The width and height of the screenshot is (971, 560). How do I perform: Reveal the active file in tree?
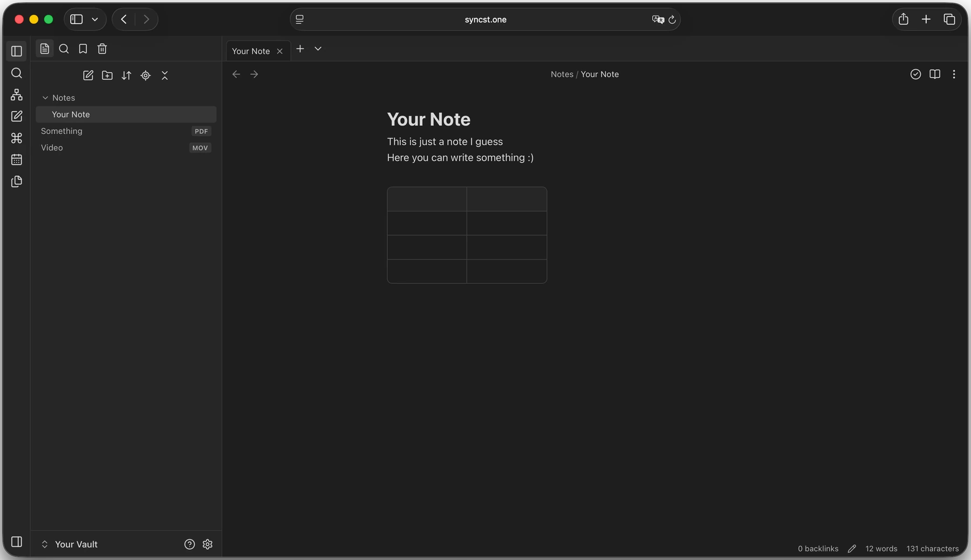[146, 76]
